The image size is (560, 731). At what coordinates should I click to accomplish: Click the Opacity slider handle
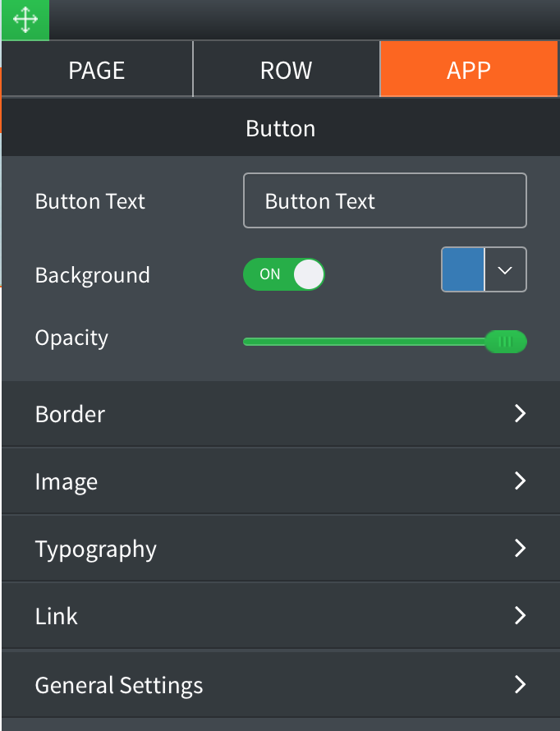(x=505, y=341)
